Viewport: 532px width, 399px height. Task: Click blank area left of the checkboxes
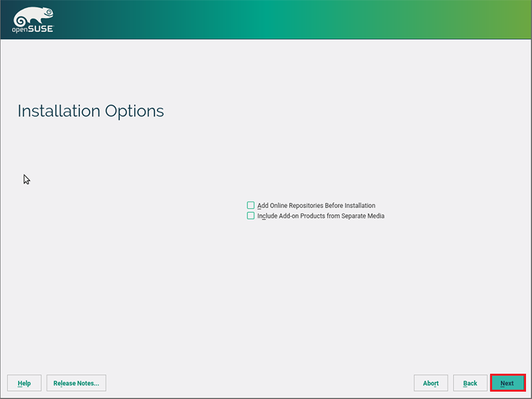tap(133, 211)
